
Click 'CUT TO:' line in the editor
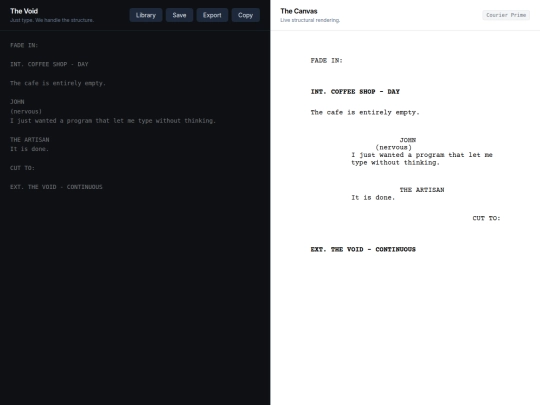point(22,168)
